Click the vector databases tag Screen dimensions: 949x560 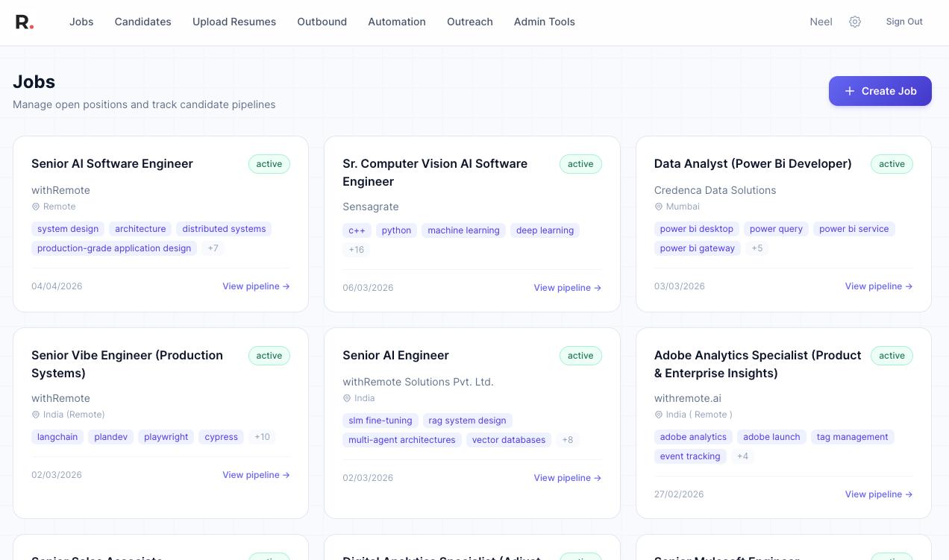point(509,440)
